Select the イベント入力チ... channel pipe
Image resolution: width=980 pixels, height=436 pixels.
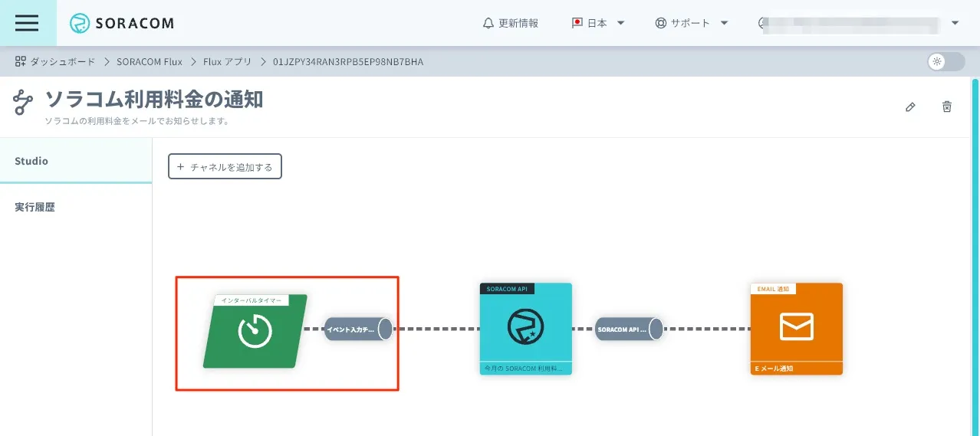pos(358,329)
